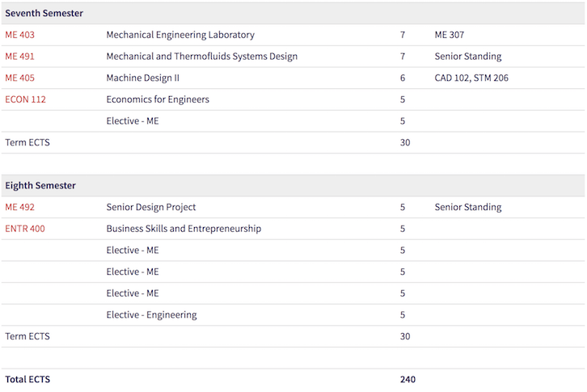Open the ME 492 course link
Screen dimensions: 587x392
click(x=20, y=207)
